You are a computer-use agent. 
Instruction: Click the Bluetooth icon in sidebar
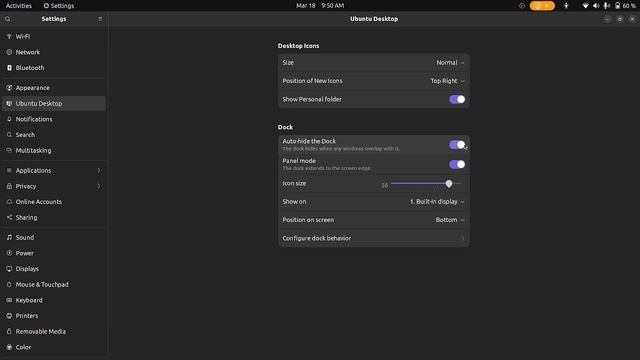point(9,68)
